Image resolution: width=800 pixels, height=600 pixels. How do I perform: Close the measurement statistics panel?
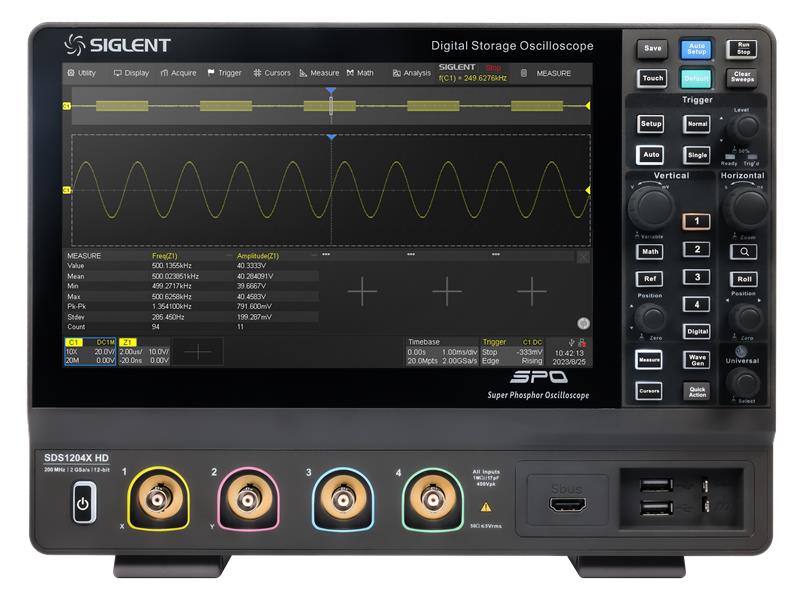[583, 257]
